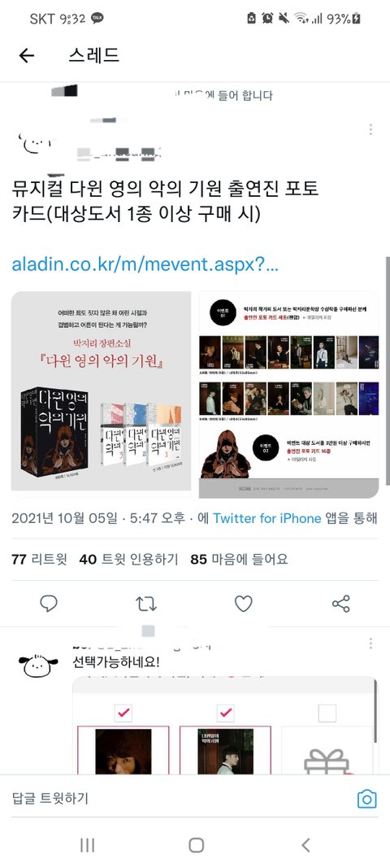This screenshot has width=390, height=868.
Task: Uncheck the second photocard checkbox
Action: (x=225, y=713)
